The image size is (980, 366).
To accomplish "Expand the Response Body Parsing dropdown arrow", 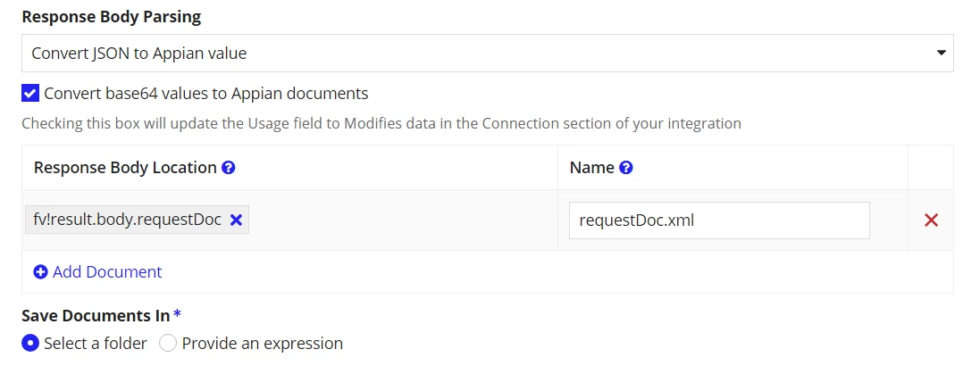I will tap(941, 53).
